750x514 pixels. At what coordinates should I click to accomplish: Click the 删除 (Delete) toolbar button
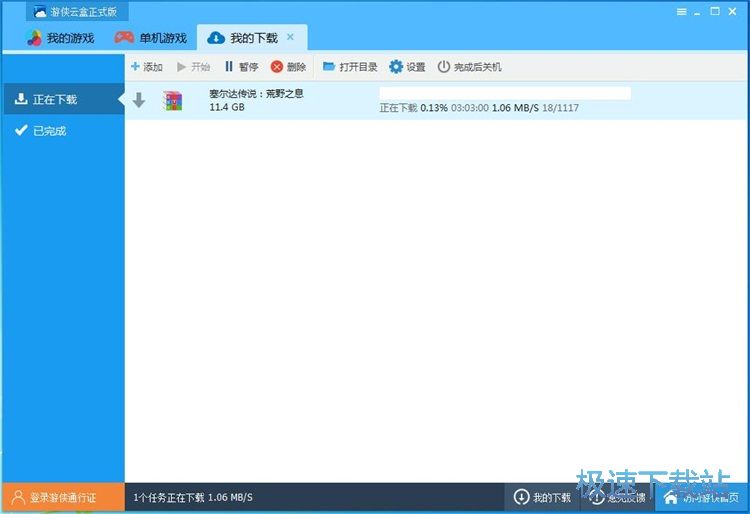click(289, 67)
